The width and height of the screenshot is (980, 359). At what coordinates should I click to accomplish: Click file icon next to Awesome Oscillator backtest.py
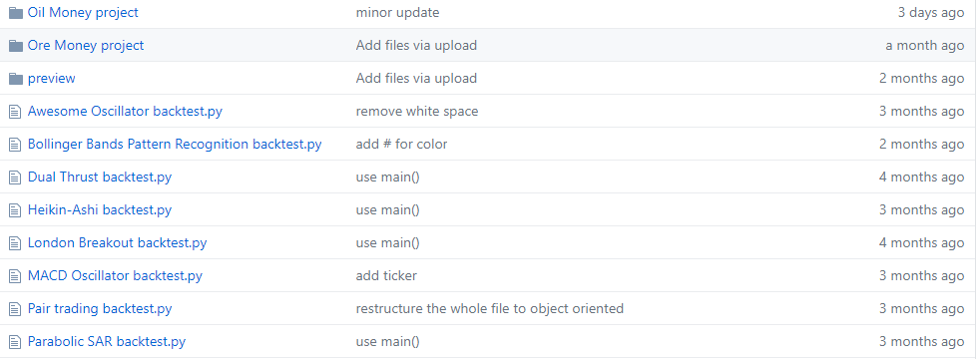point(15,112)
